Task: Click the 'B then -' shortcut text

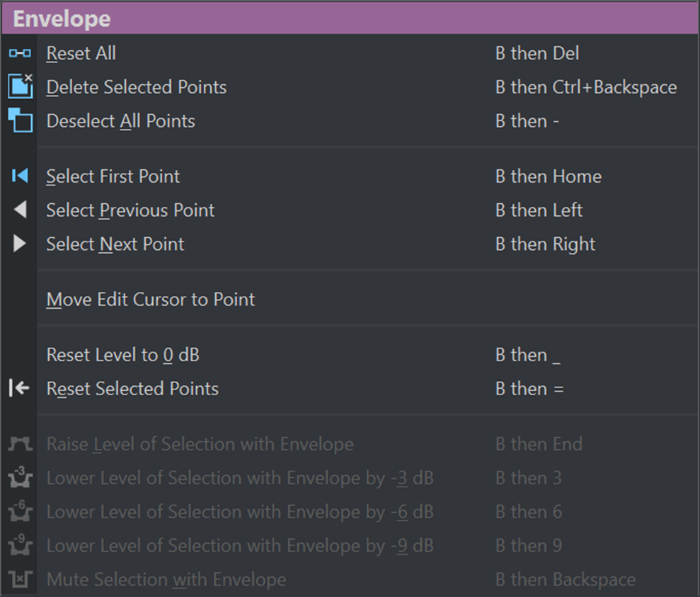Action: pos(527,121)
